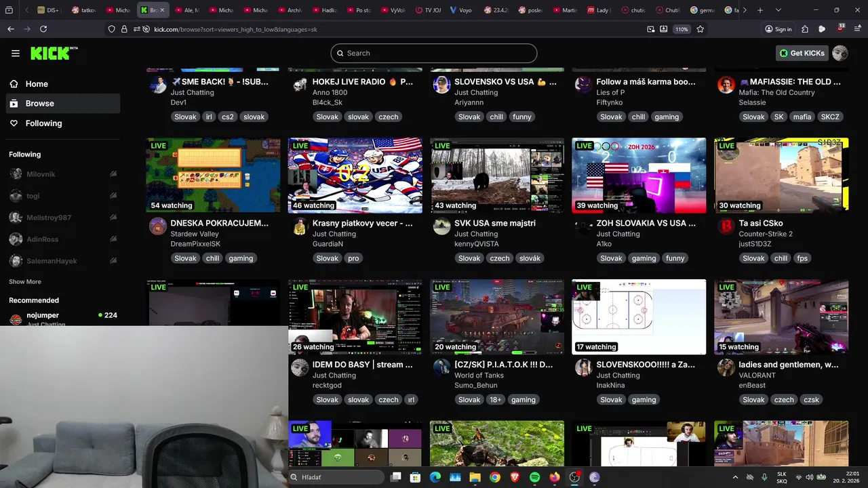Open a new browser tab

pyautogui.click(x=760, y=10)
